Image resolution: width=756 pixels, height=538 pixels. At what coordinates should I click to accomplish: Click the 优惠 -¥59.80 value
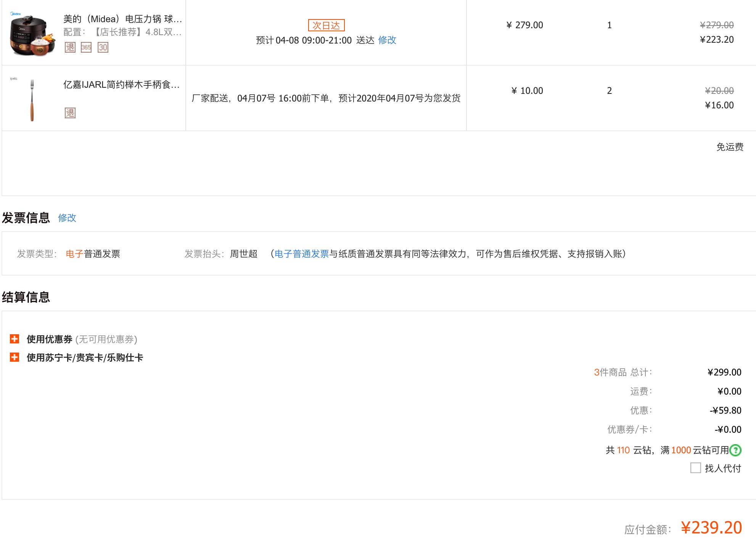coord(725,411)
